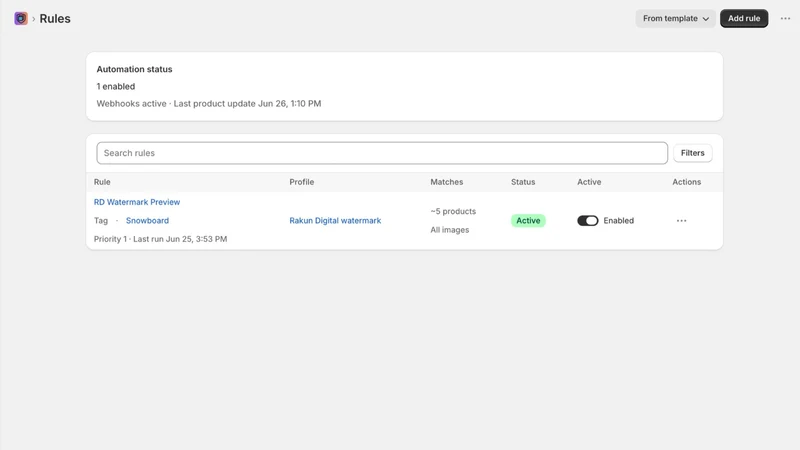The image size is (800, 450).
Task: Select the ~5 products text
Action: [x=453, y=211]
